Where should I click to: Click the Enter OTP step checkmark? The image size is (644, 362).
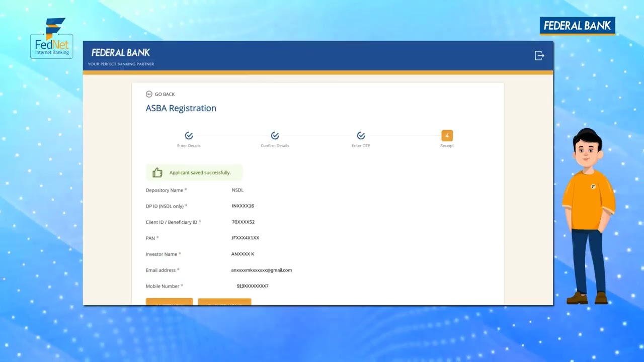tap(361, 136)
